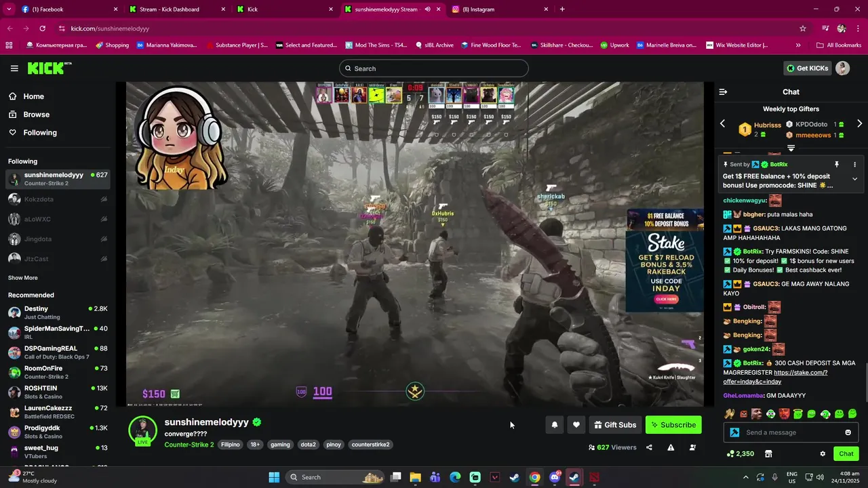
Task: Open the user moderation icon near viewers
Action: point(692,447)
